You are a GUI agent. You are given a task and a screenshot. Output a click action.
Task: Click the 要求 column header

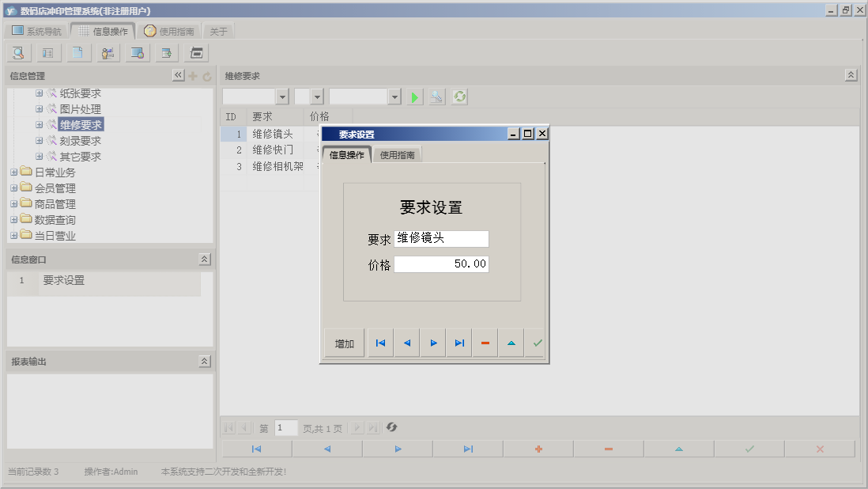coord(275,117)
